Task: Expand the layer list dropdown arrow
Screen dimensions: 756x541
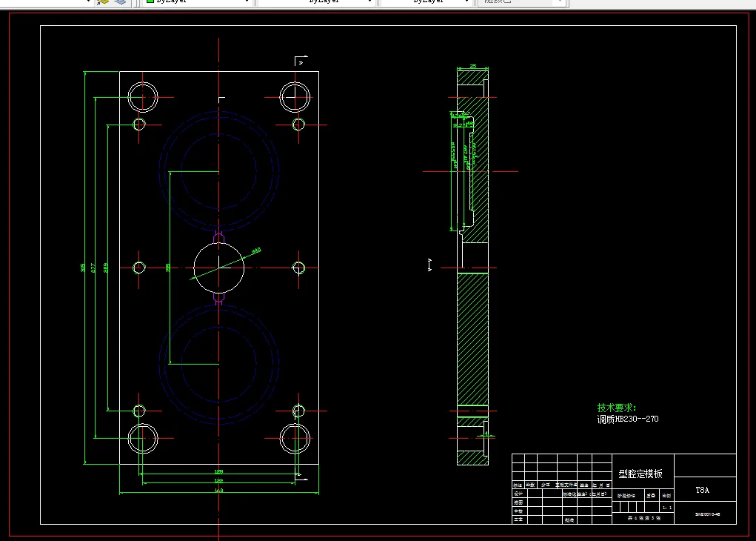Action: 88,1
